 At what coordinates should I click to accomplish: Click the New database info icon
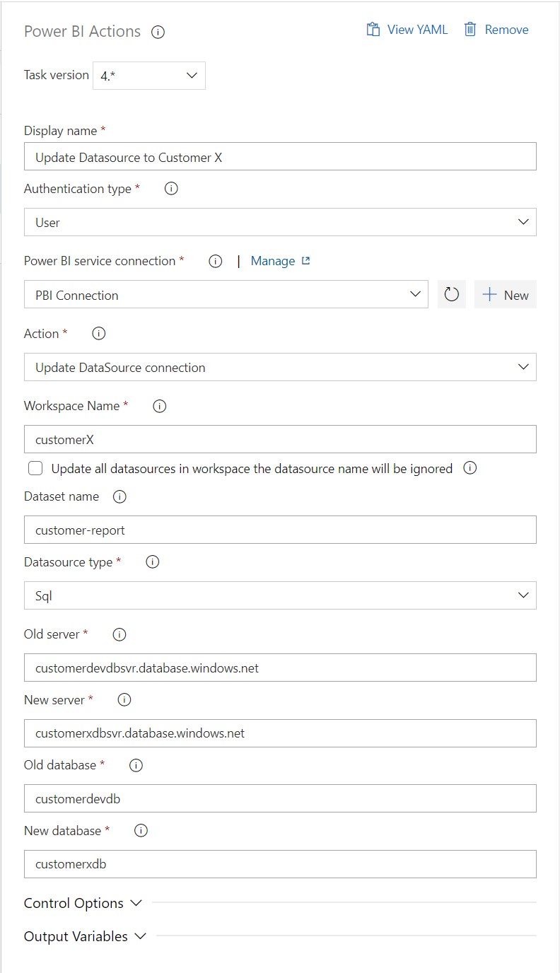[141, 831]
